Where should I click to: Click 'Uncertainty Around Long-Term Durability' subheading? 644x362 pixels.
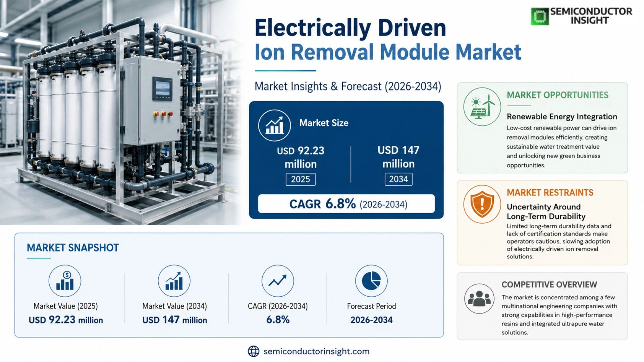(546, 212)
